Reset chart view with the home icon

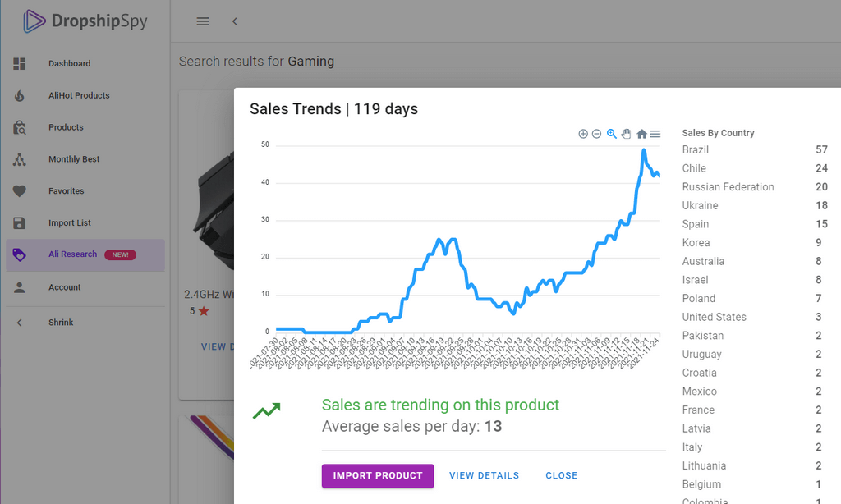point(641,134)
